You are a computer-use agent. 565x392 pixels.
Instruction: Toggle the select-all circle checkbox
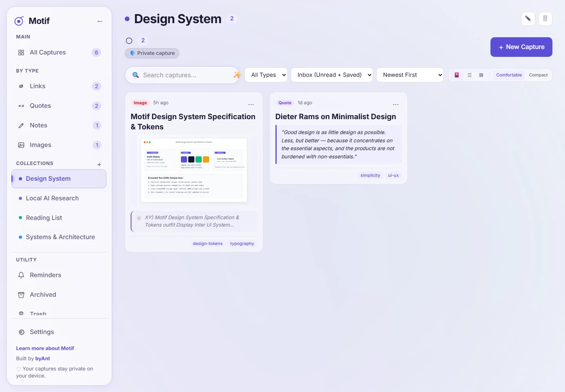point(129,41)
